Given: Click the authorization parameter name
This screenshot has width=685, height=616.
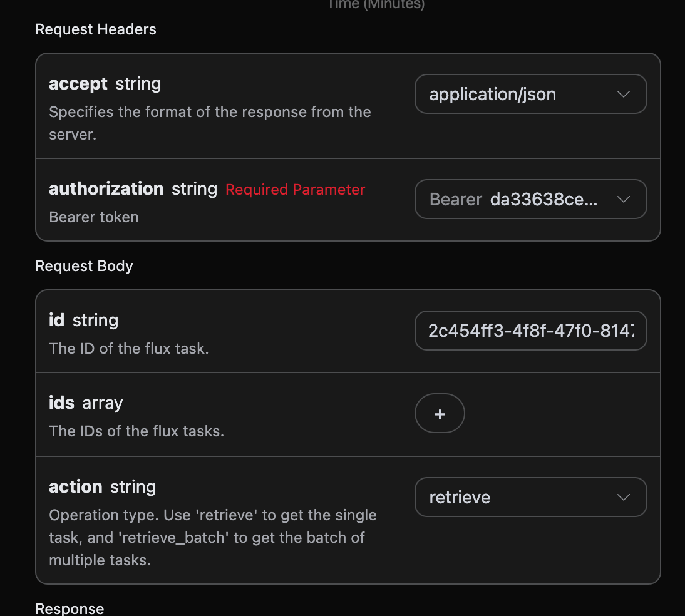Looking at the screenshot, I should point(106,189).
